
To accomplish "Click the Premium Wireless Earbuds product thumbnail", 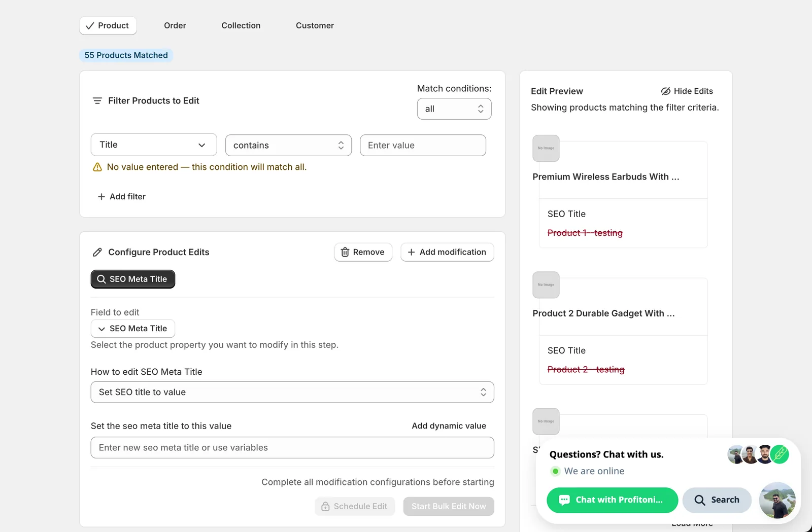I will (546, 149).
